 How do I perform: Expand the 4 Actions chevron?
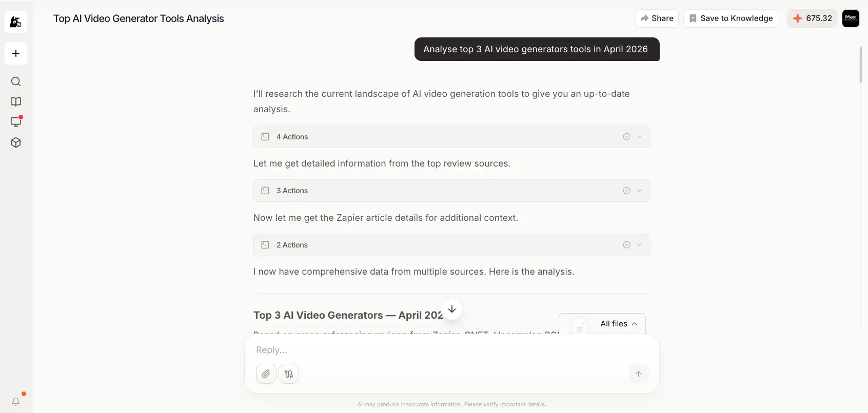point(640,137)
